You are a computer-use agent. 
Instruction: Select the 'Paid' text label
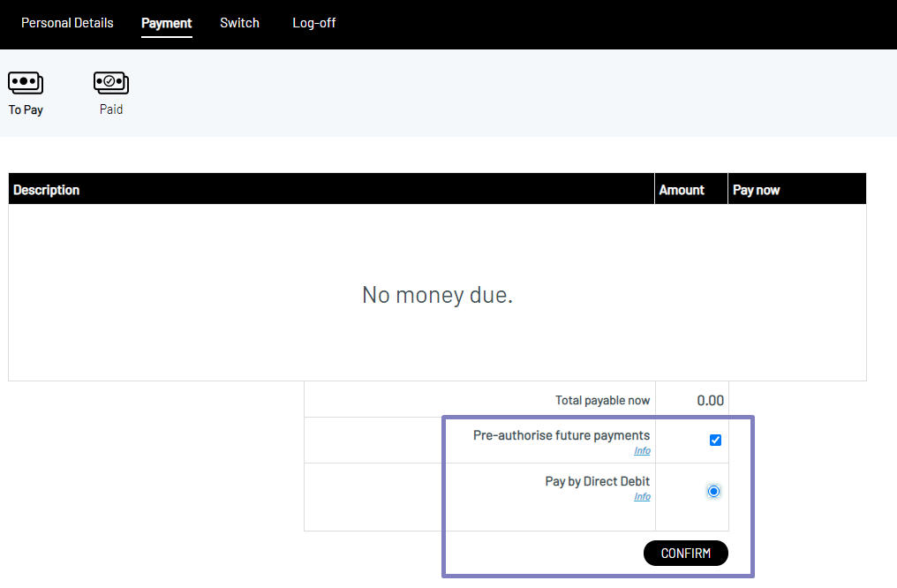111,110
